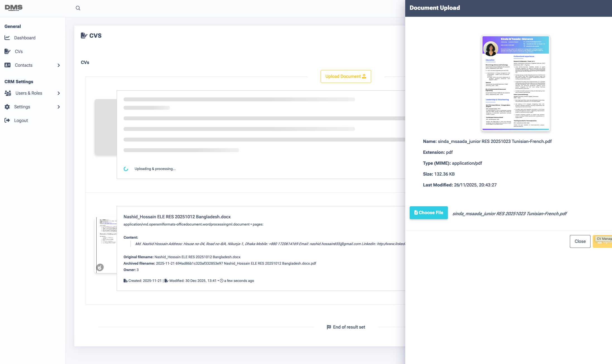Viewport: 612px width, 364px height.
Task: Open the CVs menu item
Action: pyautogui.click(x=19, y=51)
